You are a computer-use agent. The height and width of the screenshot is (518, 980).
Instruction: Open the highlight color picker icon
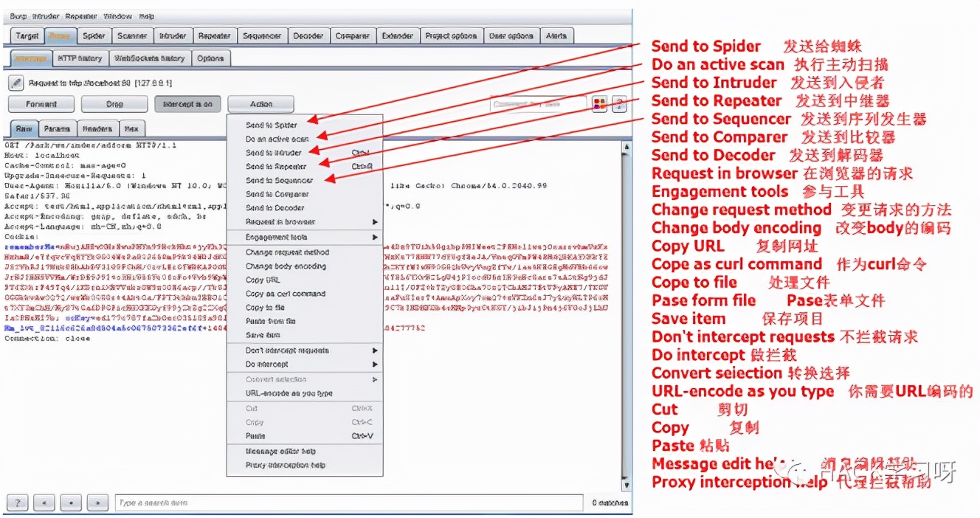point(599,104)
